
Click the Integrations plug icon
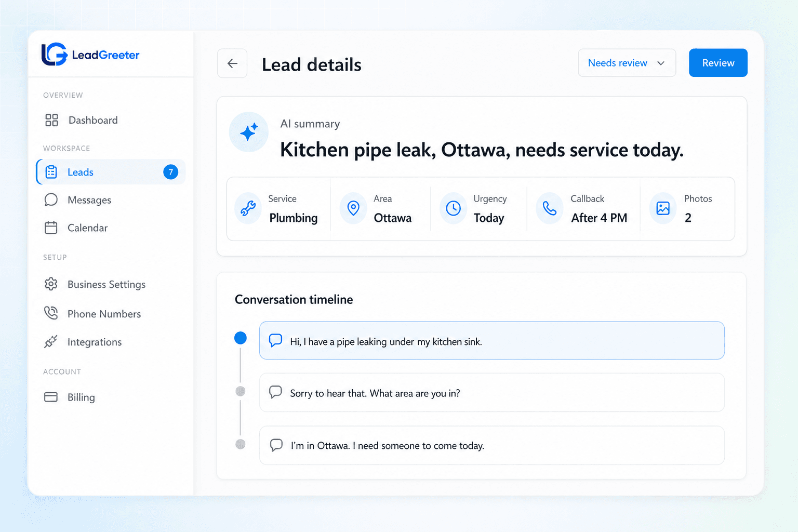coord(51,342)
